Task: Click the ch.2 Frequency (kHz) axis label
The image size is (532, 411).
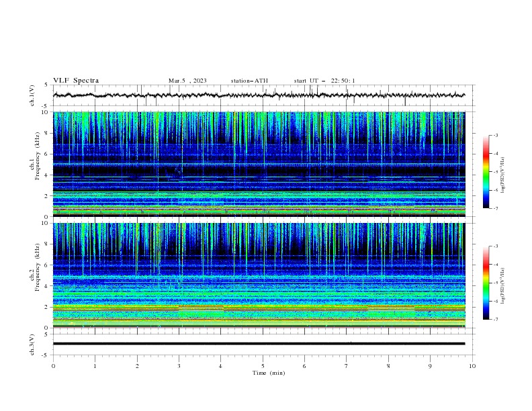Action: click(35, 267)
